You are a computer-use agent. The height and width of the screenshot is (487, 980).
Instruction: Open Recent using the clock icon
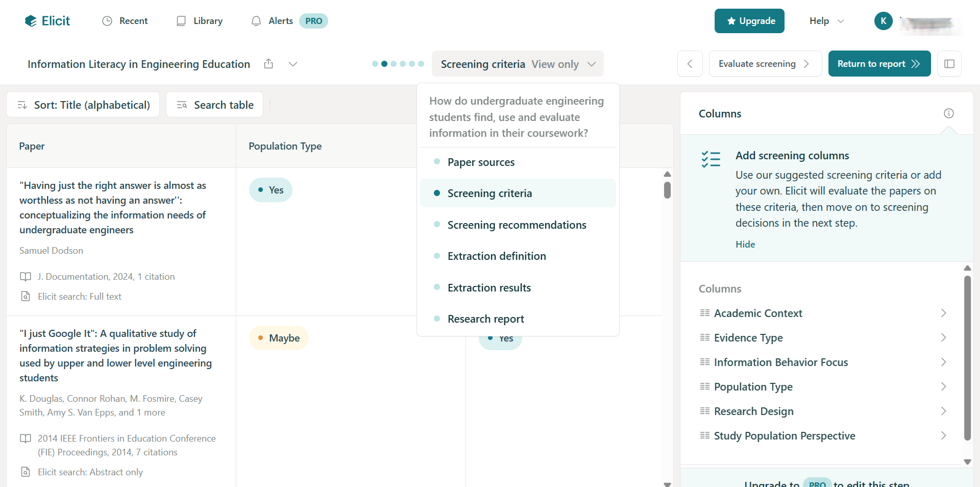(x=107, y=21)
